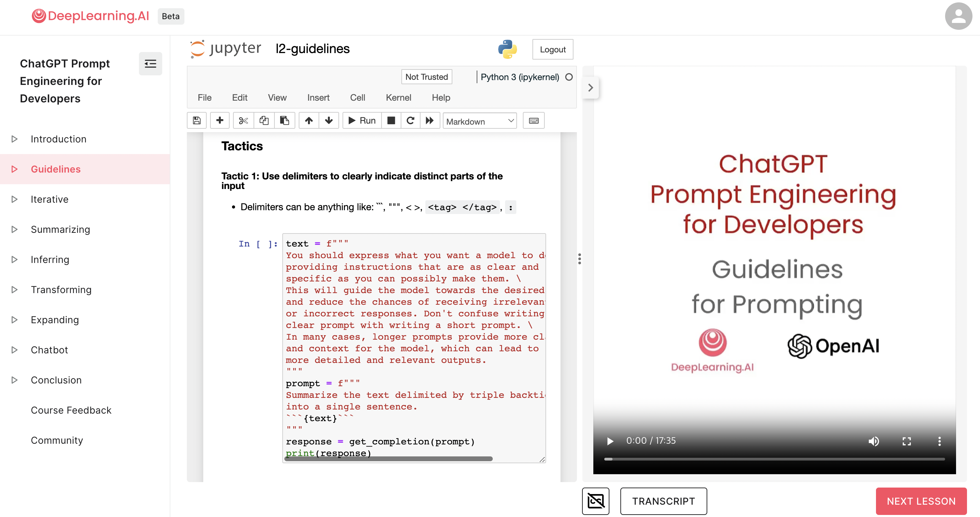Screen dimensions: 980x517
Task: Enter fullscreen video mode
Action: coord(906,441)
